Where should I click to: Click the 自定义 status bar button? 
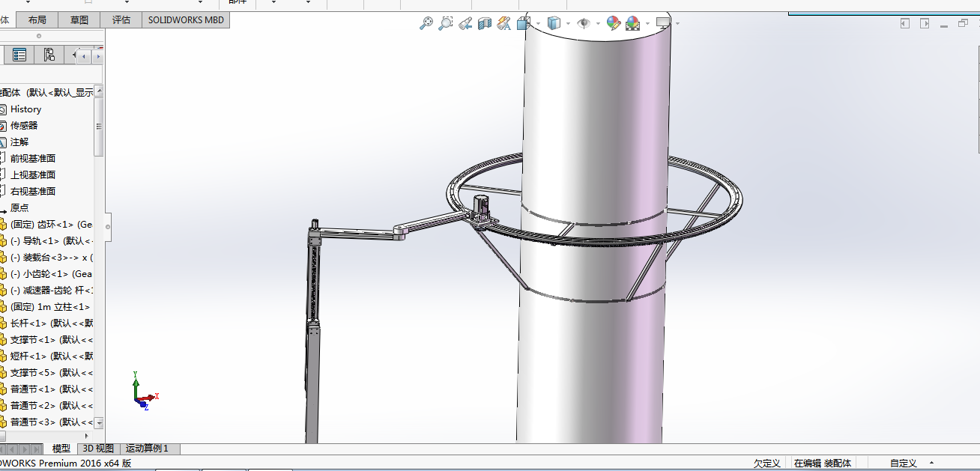click(903, 464)
